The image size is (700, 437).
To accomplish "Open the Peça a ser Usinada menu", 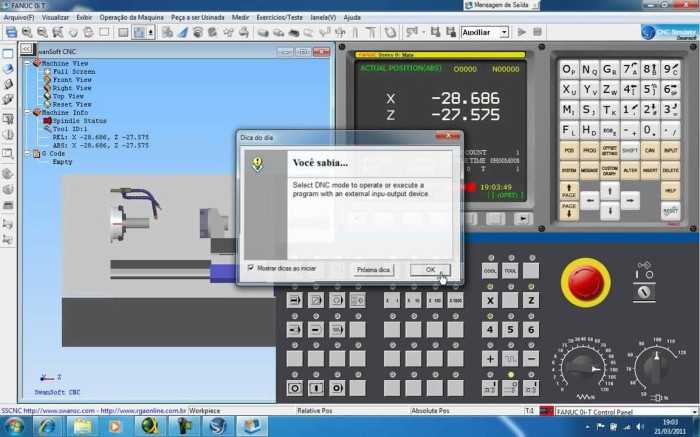I will 198,17.
